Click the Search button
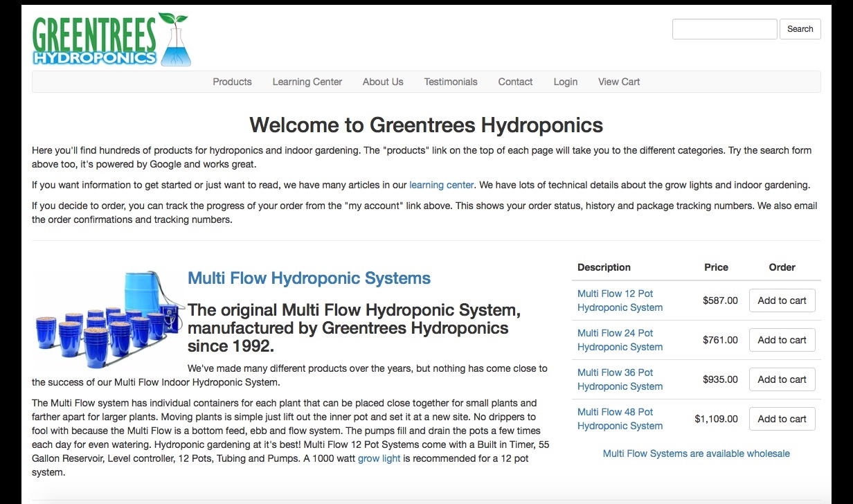853x504 pixels. (800, 29)
